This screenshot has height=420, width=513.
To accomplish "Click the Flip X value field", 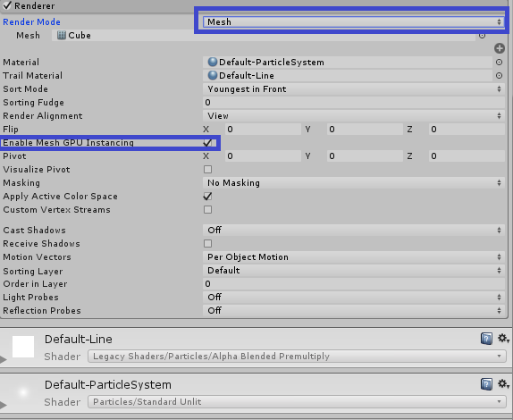I will pos(263,130).
